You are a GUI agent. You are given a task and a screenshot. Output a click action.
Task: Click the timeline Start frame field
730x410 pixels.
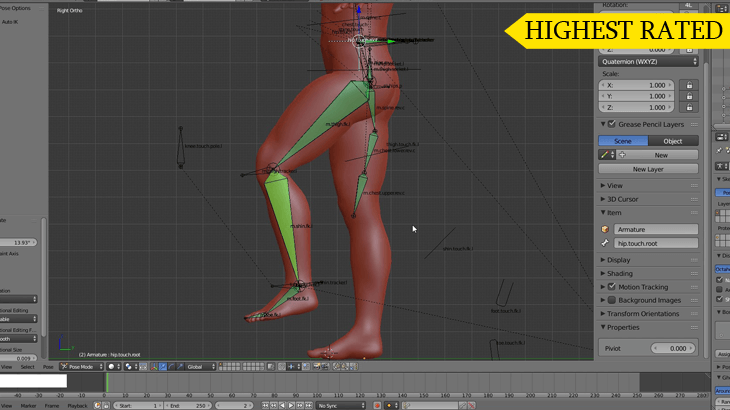pyautogui.click(x=138, y=406)
